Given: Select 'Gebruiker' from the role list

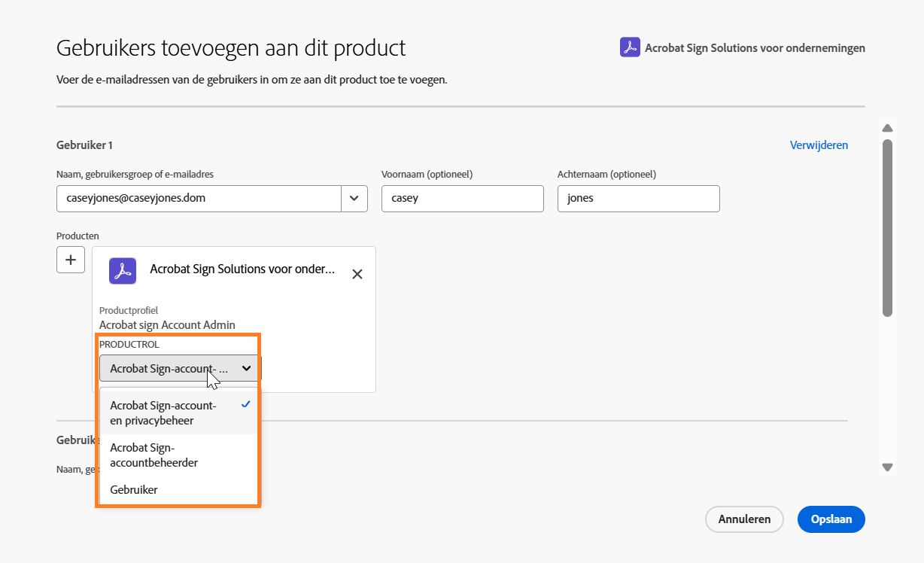Looking at the screenshot, I should click(x=133, y=489).
